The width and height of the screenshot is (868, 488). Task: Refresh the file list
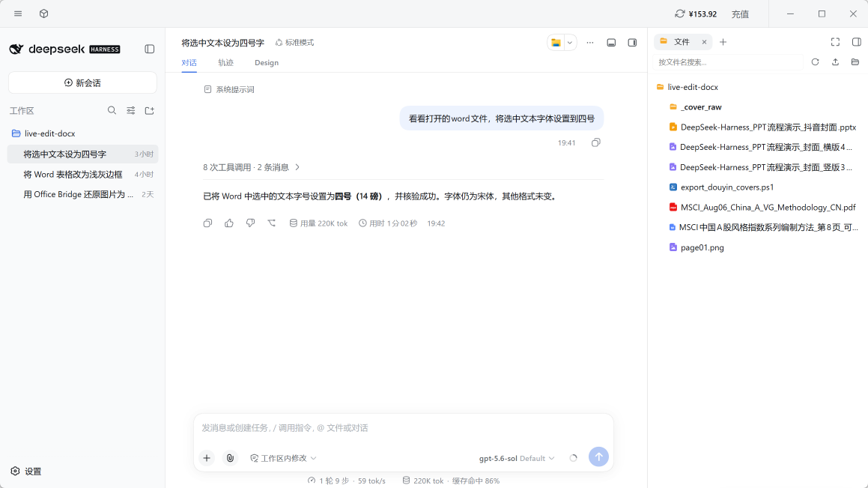815,62
